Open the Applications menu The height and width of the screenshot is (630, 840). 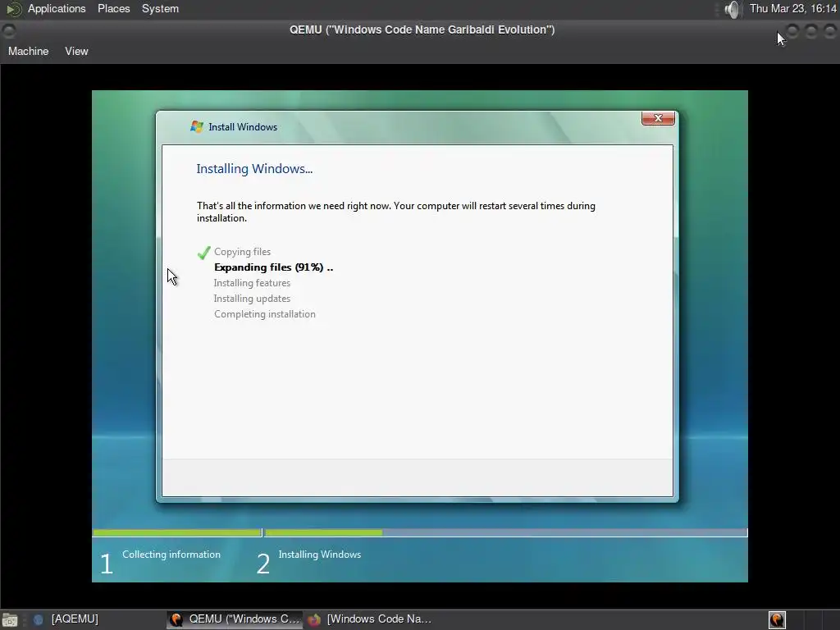(57, 8)
